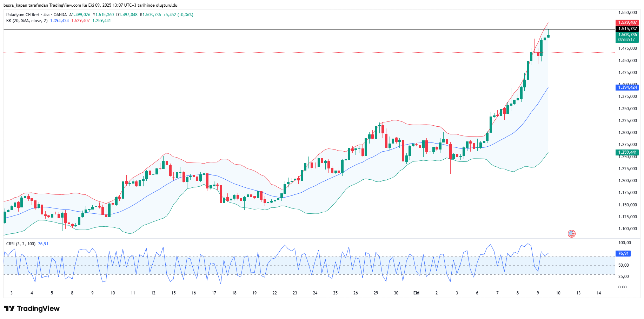Click the 02:52:17 candle countdown timer

[627, 40]
